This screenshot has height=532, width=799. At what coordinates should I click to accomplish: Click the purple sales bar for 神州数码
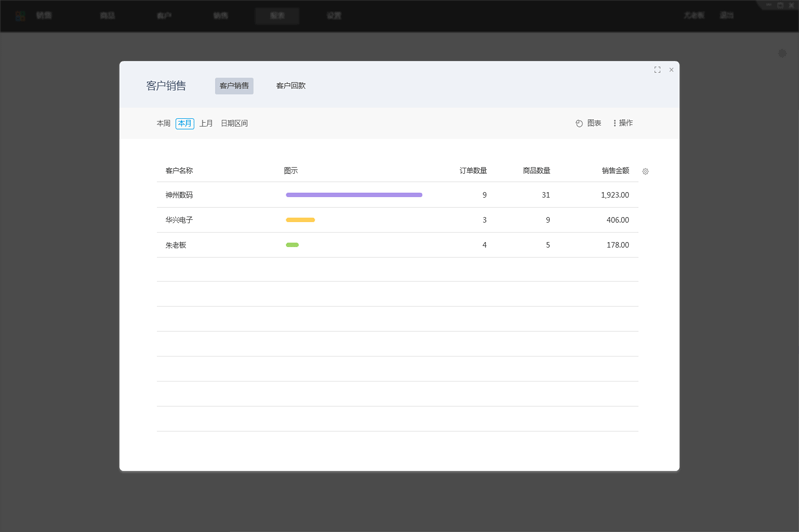[x=354, y=195]
